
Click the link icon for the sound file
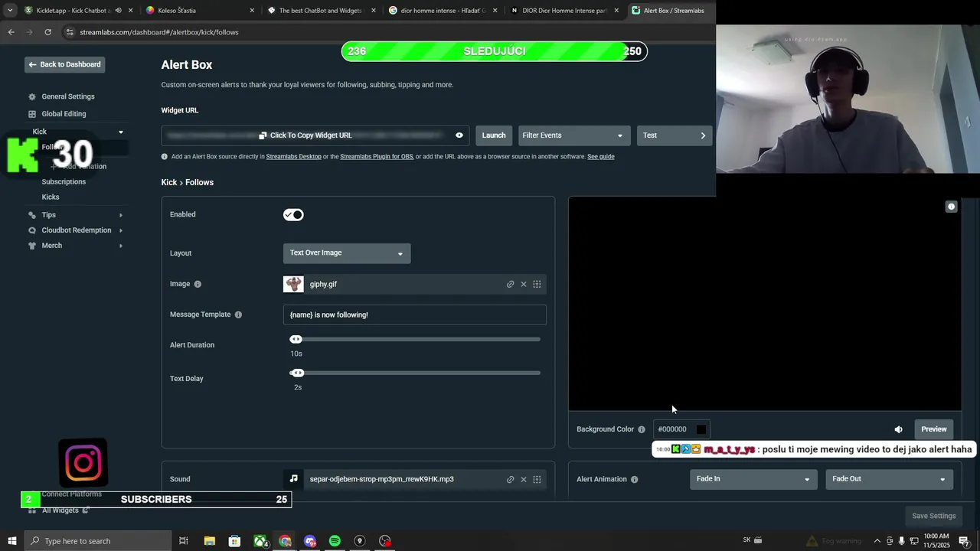[x=510, y=480]
